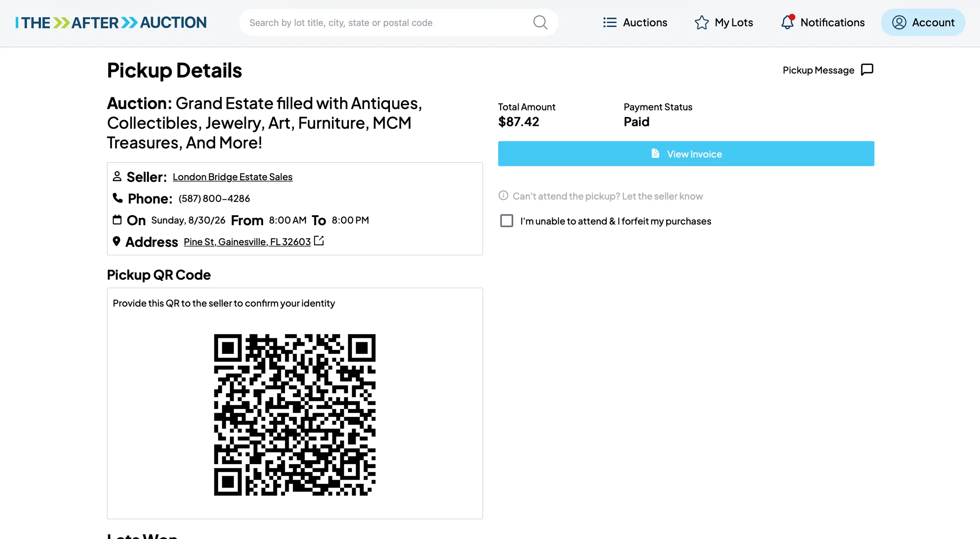980x539 pixels.
Task: Click the Pickup Message chat icon
Action: tap(867, 70)
